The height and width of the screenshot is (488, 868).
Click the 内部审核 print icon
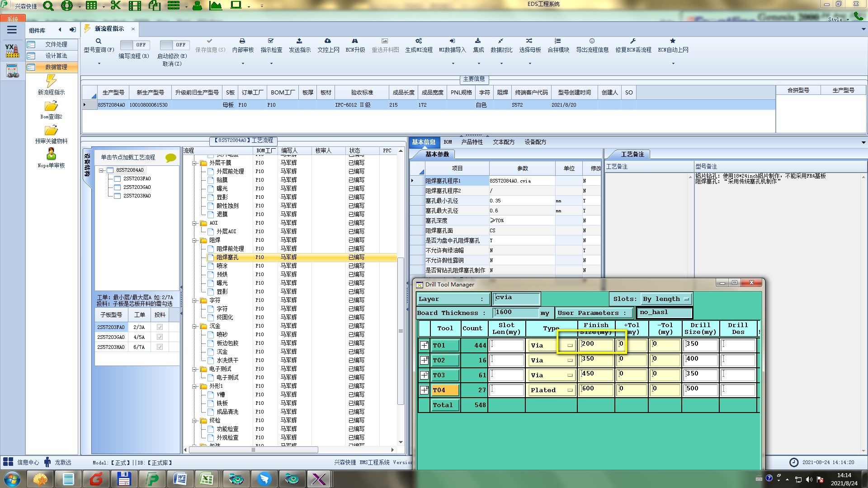coord(242,41)
